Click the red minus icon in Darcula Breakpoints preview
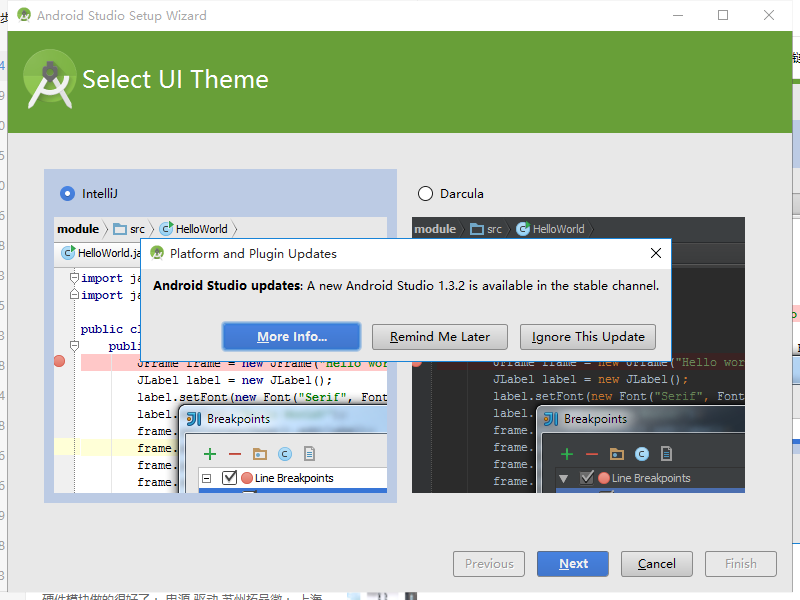 tap(592, 454)
